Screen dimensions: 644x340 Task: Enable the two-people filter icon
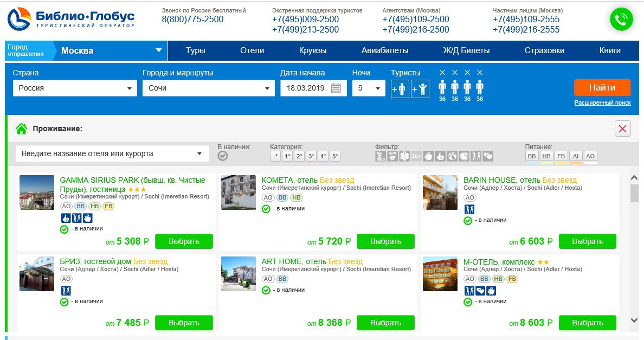(x=476, y=156)
